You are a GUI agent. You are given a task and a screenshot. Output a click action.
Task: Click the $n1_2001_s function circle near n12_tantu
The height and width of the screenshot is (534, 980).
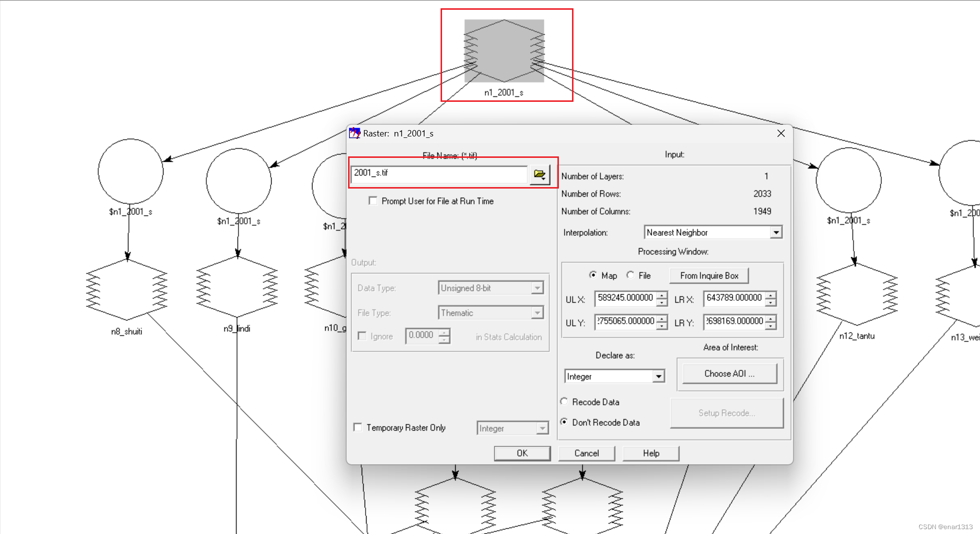(849, 179)
